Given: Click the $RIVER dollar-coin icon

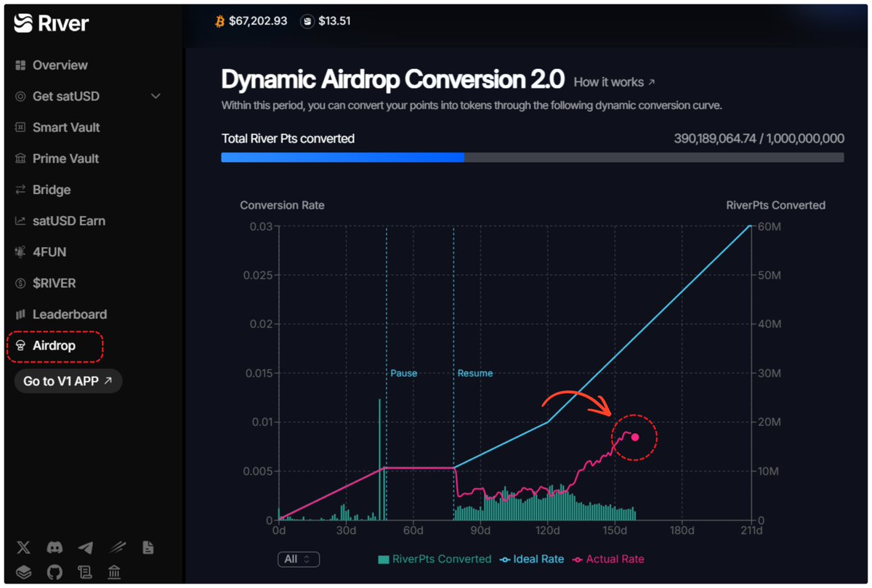Looking at the screenshot, I should (20, 283).
